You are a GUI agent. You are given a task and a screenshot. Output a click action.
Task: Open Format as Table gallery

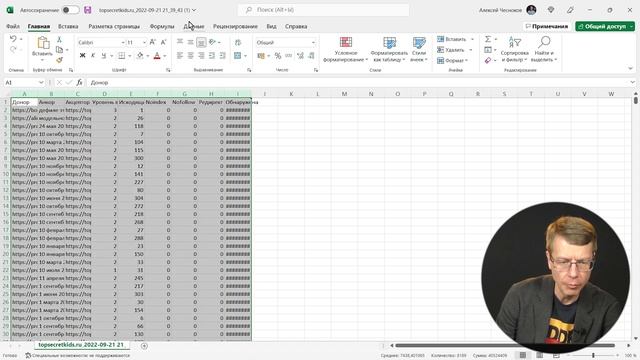[x=389, y=49]
